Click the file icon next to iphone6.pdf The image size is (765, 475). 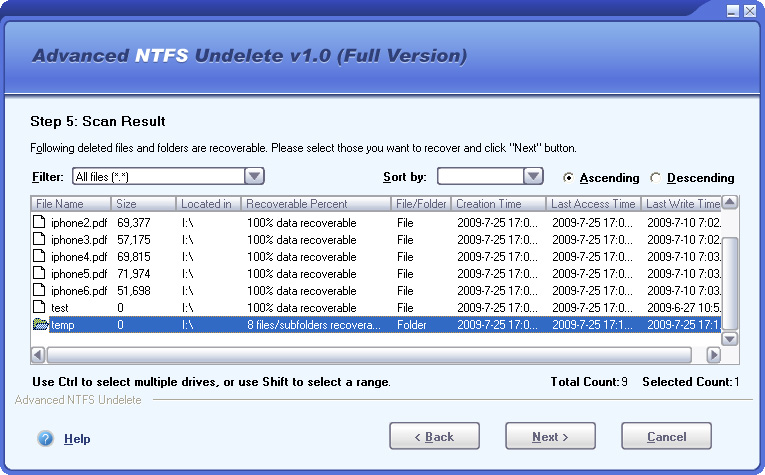tap(39, 291)
